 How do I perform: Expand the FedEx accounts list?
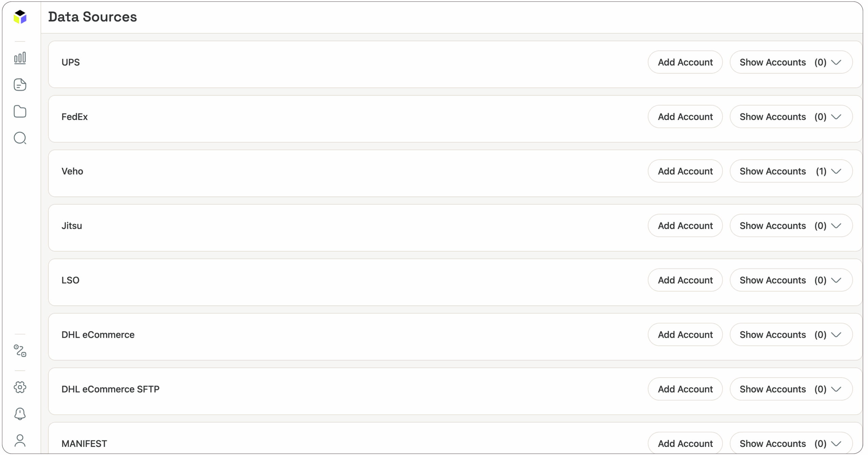791,117
